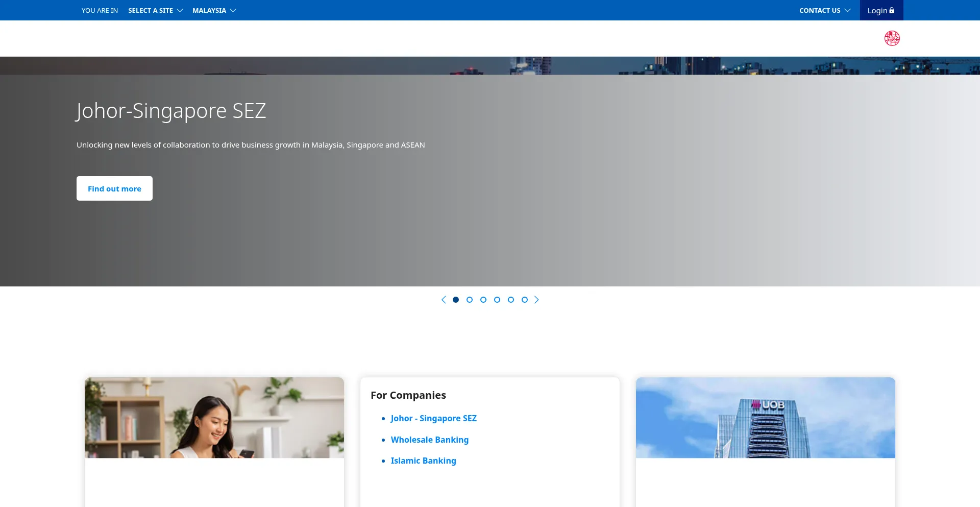Open the woman with phone card image
The image size is (980, 507).
[x=214, y=418]
